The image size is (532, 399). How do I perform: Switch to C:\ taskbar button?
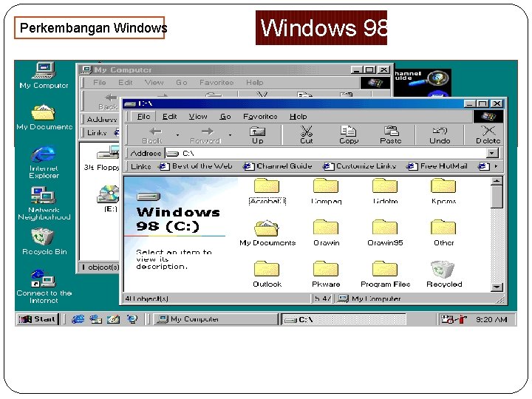click(344, 319)
